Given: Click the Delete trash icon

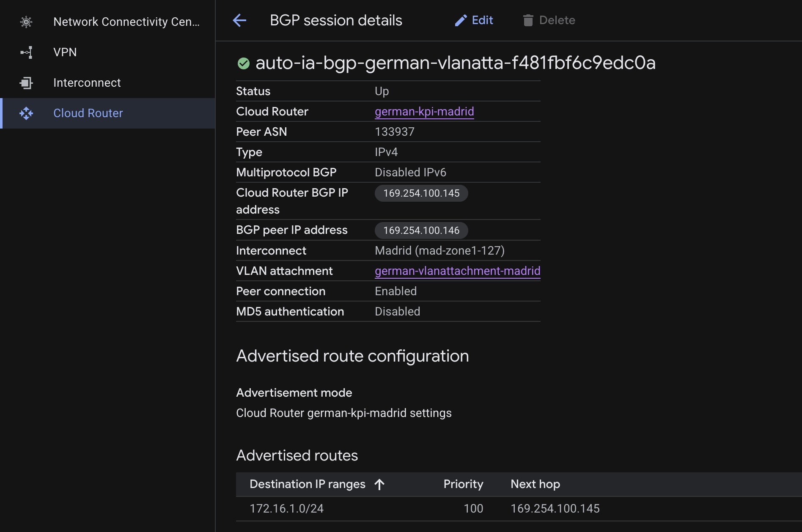Looking at the screenshot, I should tap(528, 20).
